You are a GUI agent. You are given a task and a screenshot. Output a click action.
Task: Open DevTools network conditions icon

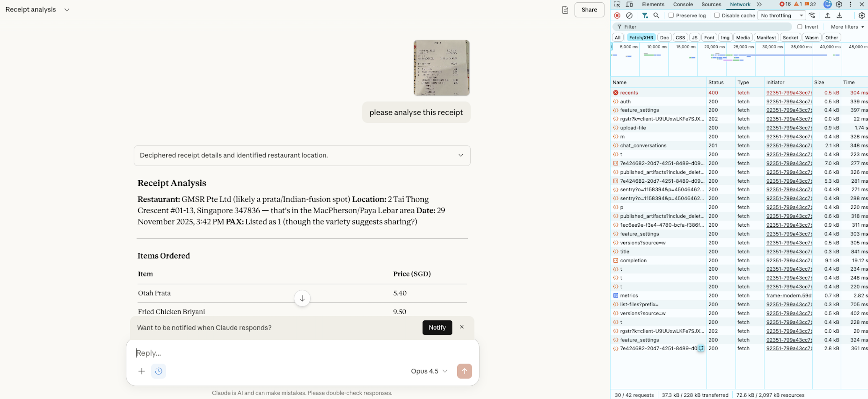[x=812, y=15]
